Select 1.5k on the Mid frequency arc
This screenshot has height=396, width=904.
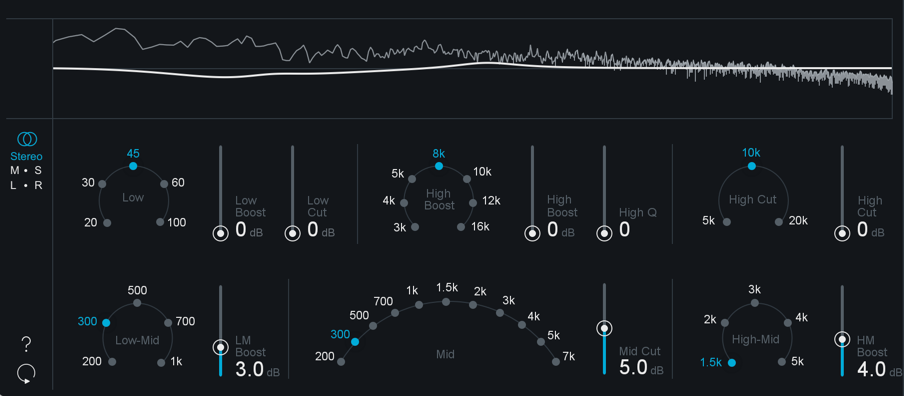coord(446,301)
